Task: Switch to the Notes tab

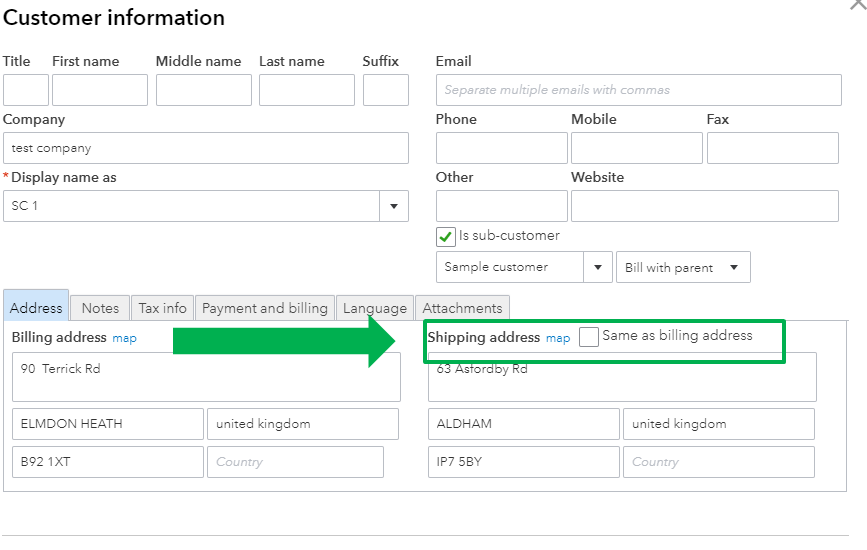Action: (100, 308)
